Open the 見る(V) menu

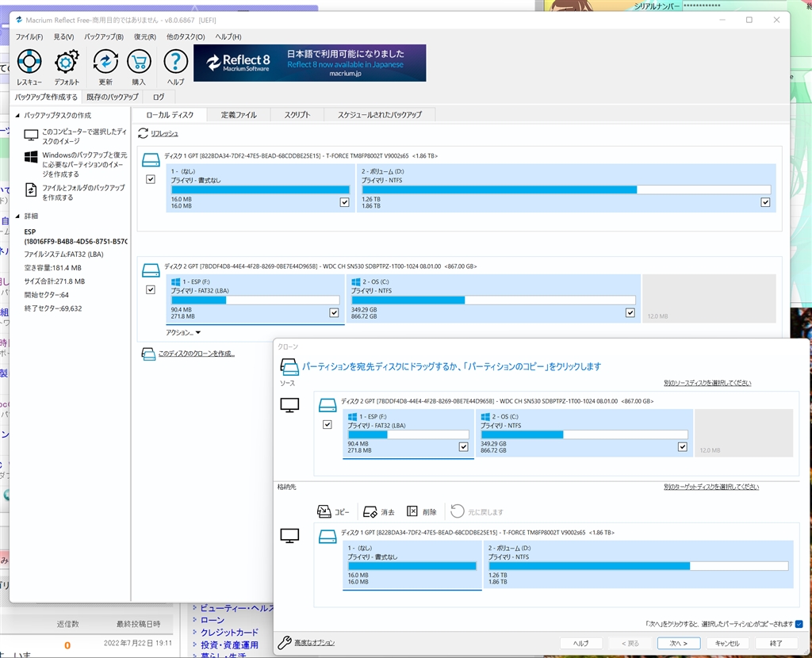pos(63,36)
